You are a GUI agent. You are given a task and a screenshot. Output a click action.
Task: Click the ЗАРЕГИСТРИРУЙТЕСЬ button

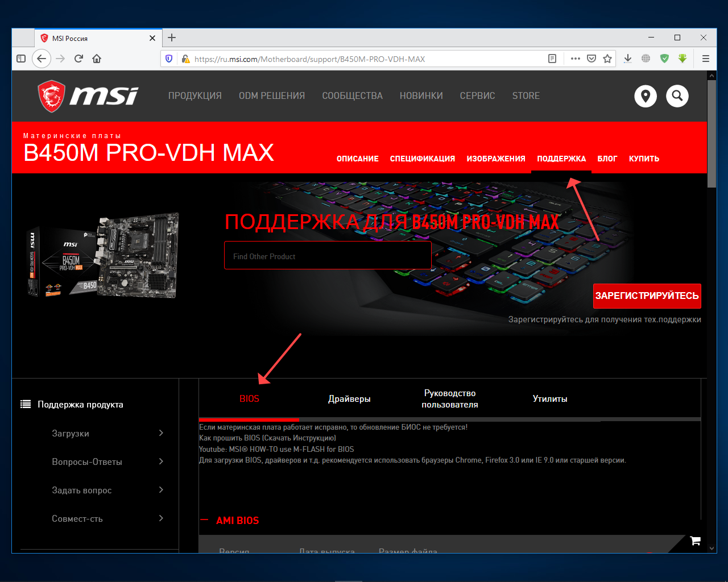coord(647,296)
